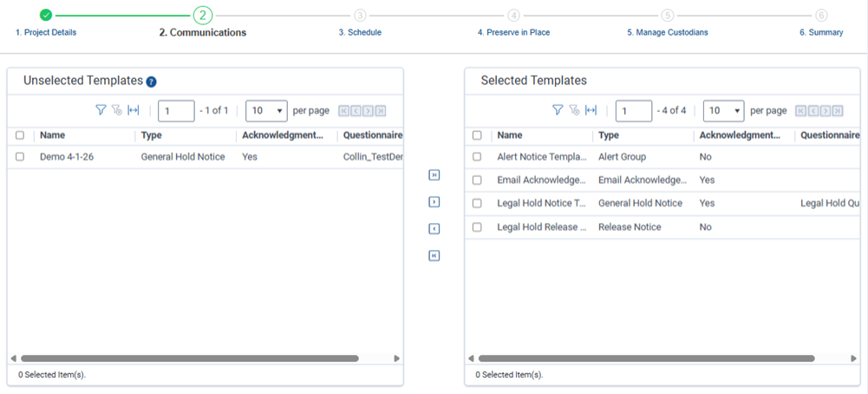868x394 pixels.
Task: Auto-fit columns icon in Unselected Templates
Action: tap(134, 110)
